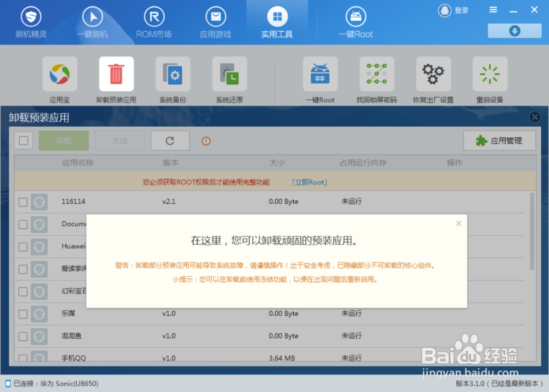549x392 pixels.
Task: Open the 系统还原 restore tool
Action: tap(229, 74)
